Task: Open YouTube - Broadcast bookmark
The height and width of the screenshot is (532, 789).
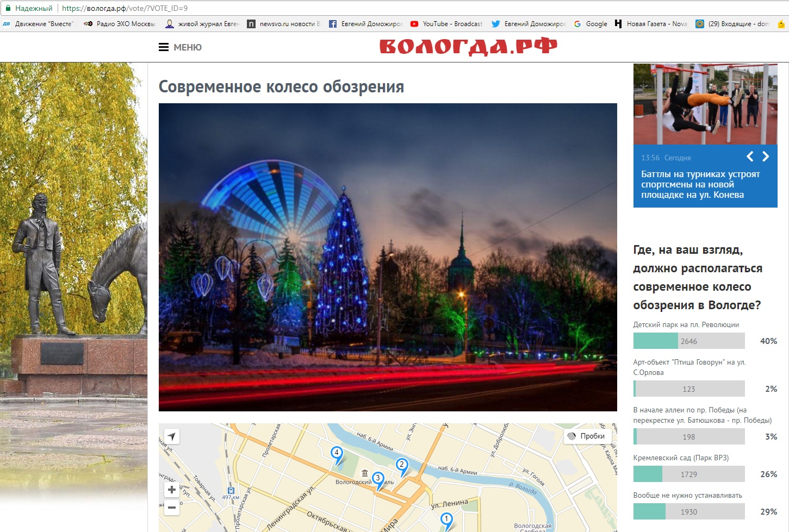Action: point(446,24)
